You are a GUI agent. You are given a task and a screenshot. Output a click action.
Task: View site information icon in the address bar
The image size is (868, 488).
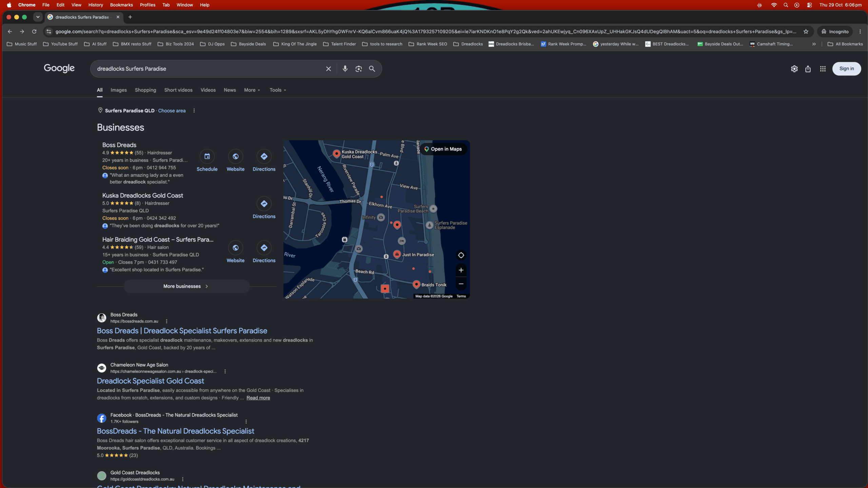(48, 32)
